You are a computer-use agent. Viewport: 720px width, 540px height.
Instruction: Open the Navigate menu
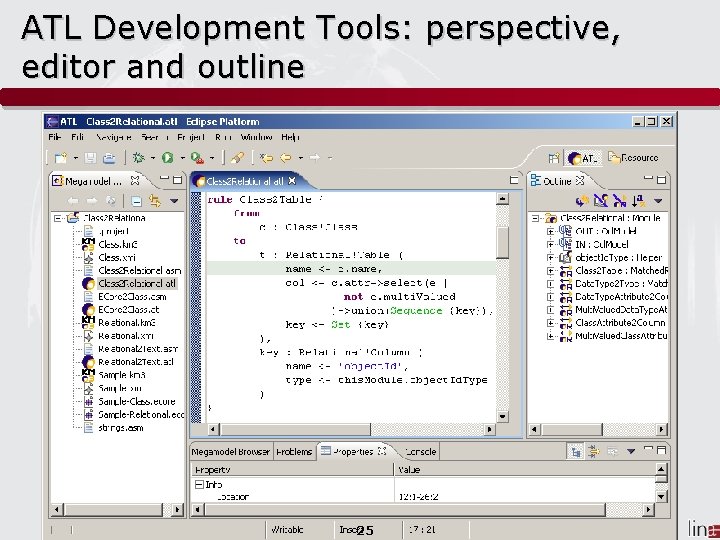(x=114, y=137)
